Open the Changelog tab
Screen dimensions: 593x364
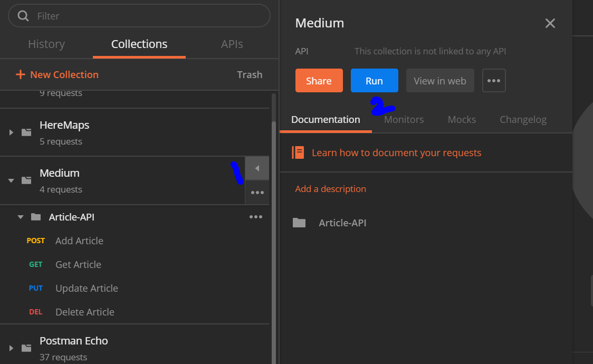pyautogui.click(x=523, y=119)
